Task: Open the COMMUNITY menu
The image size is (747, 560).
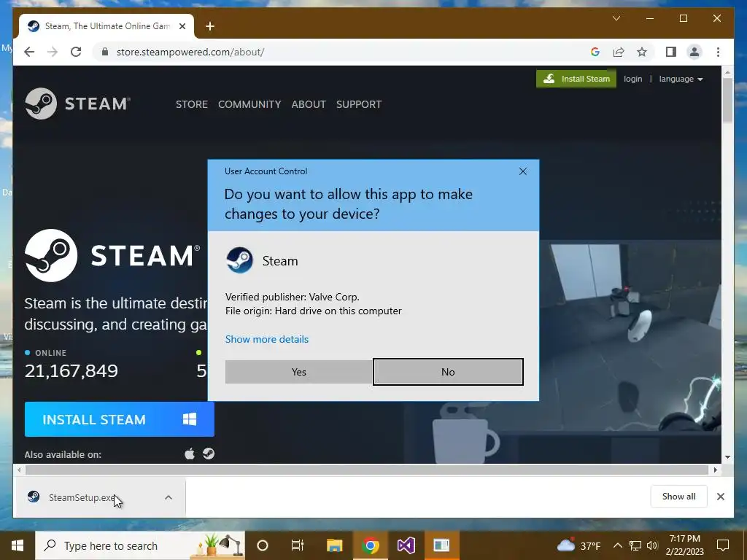Action: (x=249, y=104)
